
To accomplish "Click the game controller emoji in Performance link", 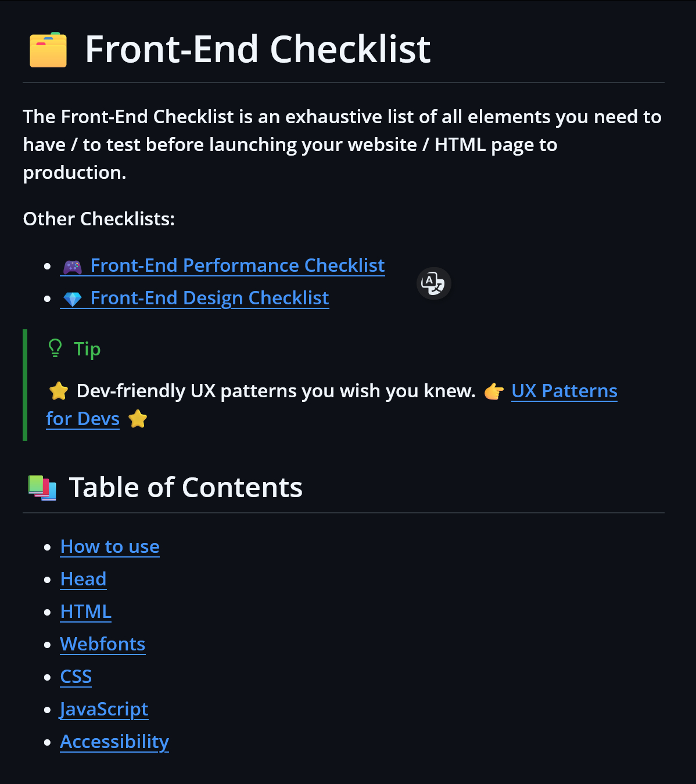I will [73, 267].
